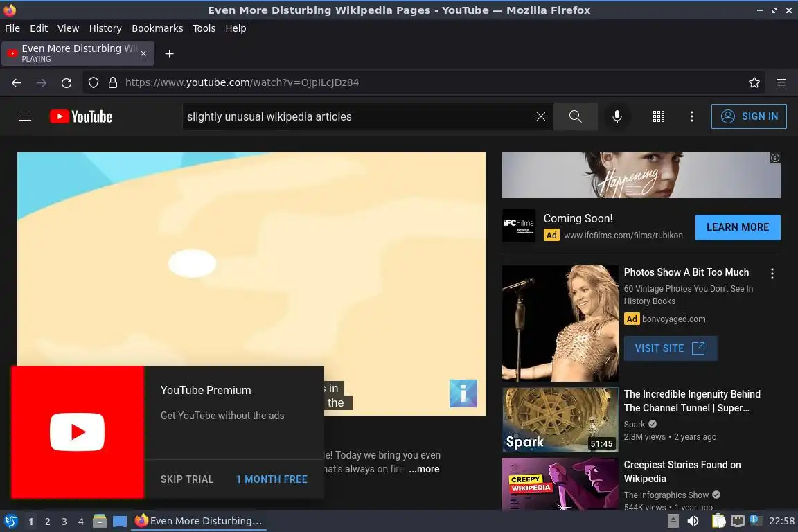This screenshot has height=532, width=798.
Task: Start voice search with microphone
Action: coord(617,116)
